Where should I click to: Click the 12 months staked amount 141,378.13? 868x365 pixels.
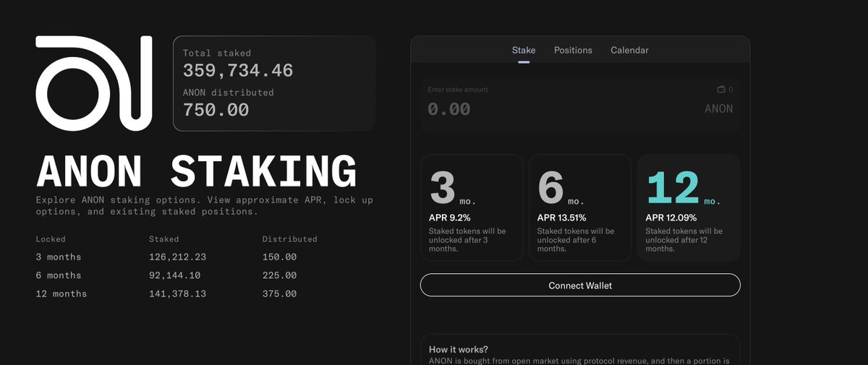[178, 293]
